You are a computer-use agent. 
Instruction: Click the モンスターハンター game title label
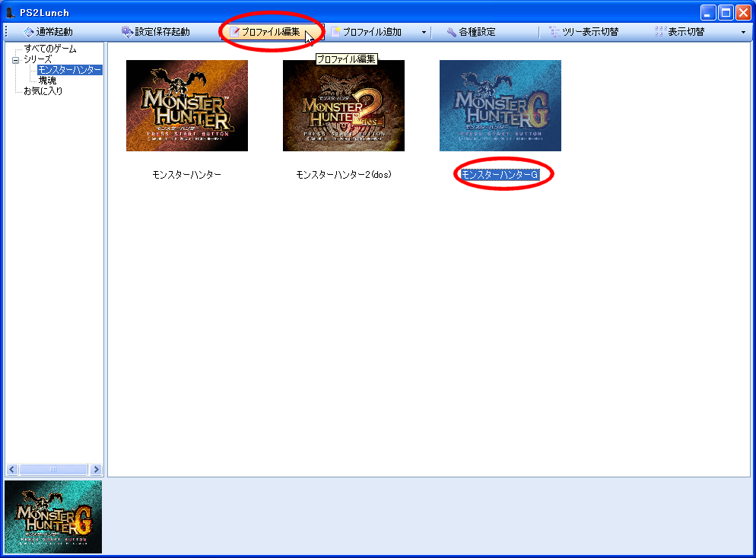(x=187, y=174)
